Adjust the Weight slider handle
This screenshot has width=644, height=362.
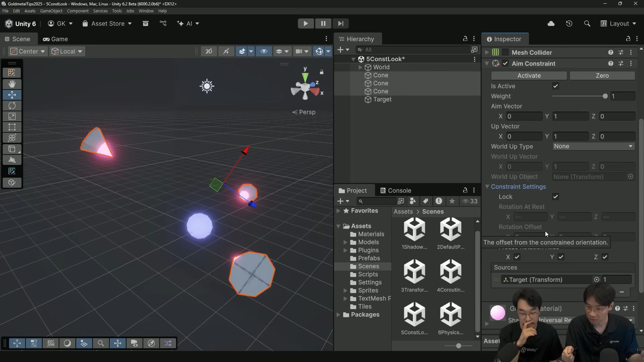(x=605, y=96)
